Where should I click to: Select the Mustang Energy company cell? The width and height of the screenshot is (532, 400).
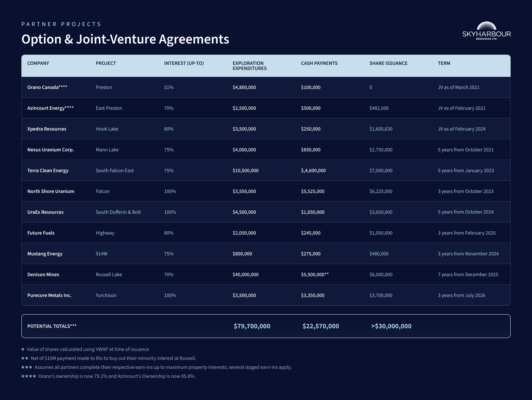(45, 254)
